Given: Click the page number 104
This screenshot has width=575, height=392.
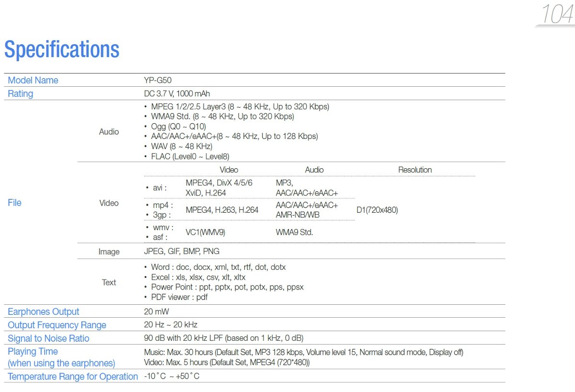Looking at the screenshot, I should click(557, 14).
